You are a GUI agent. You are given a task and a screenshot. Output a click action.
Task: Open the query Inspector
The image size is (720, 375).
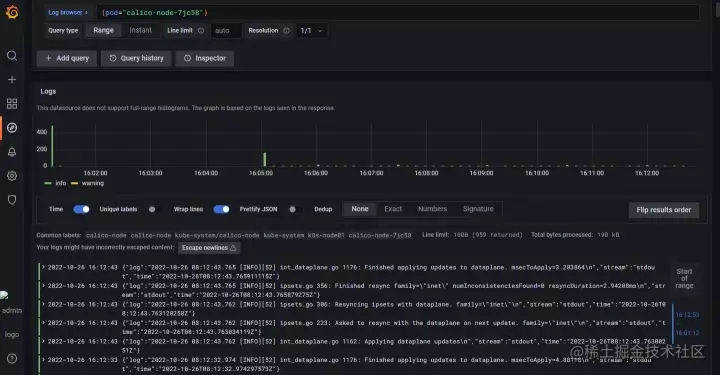tap(205, 58)
